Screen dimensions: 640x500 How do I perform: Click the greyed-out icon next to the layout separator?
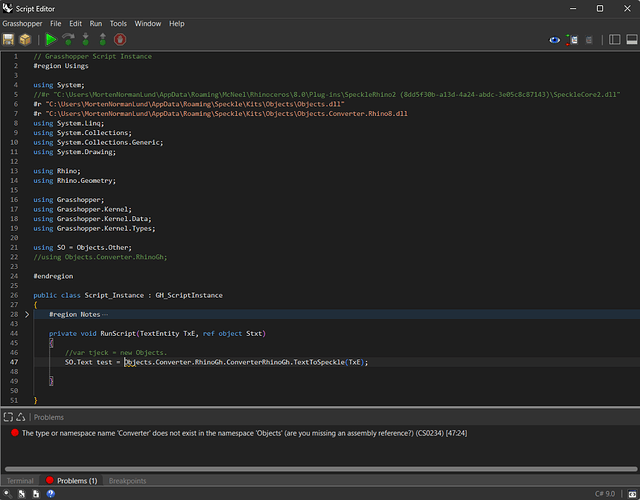589,40
